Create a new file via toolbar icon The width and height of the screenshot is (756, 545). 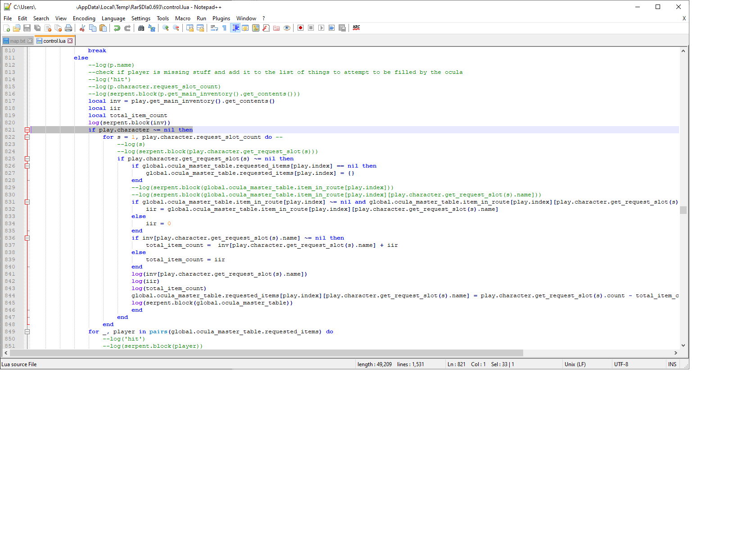pos(6,28)
